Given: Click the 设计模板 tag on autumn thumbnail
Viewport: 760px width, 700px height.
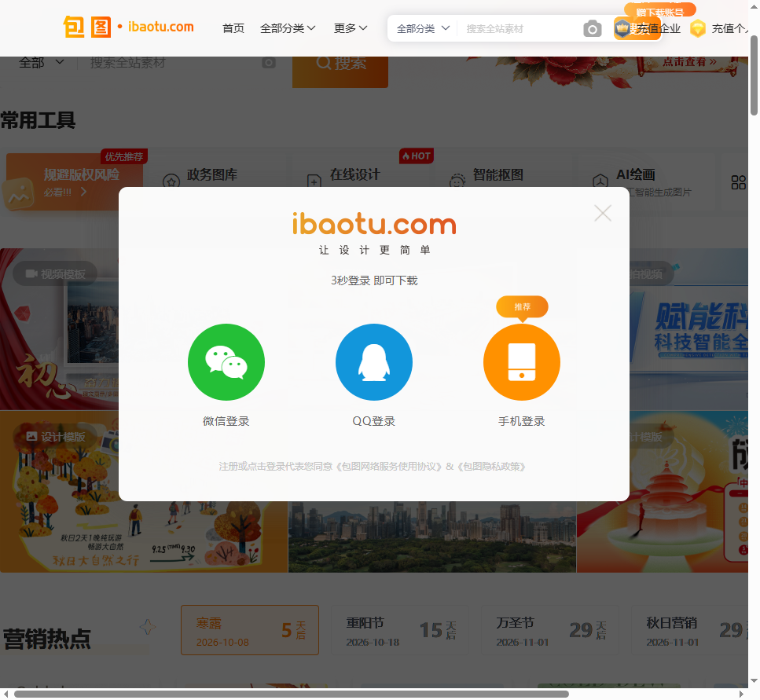Looking at the screenshot, I should click(55, 437).
